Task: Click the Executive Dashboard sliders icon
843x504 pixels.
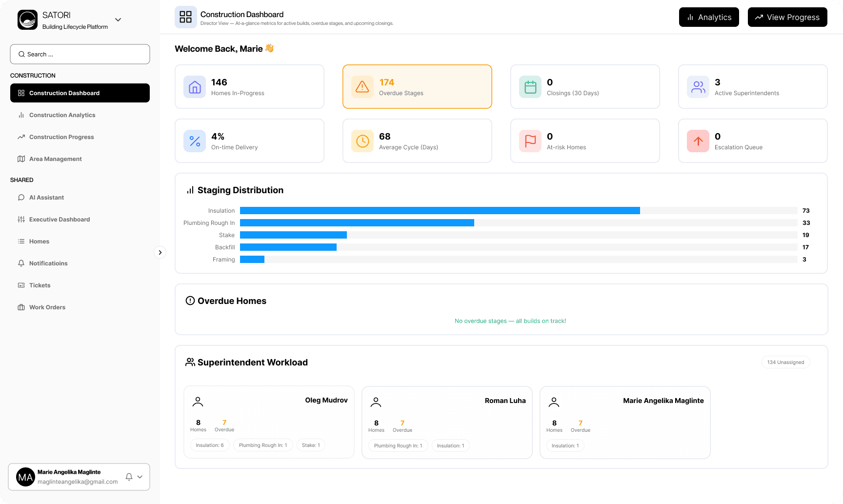Action: [x=21, y=220]
